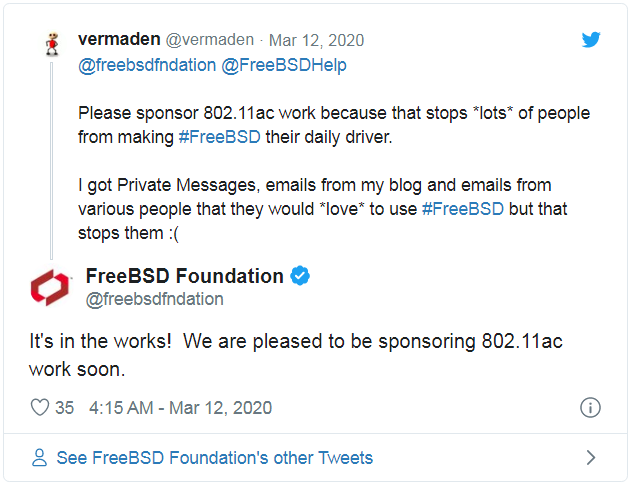Open the @FreeBSDHelp mention link
Image resolution: width=630 pixels, height=486 pixels.
[x=284, y=65]
